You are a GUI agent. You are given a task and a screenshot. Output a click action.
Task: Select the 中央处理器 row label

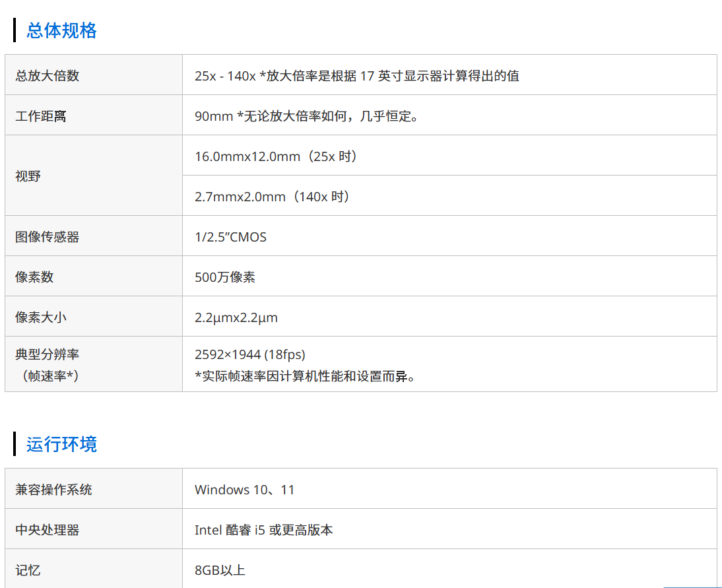click(47, 529)
